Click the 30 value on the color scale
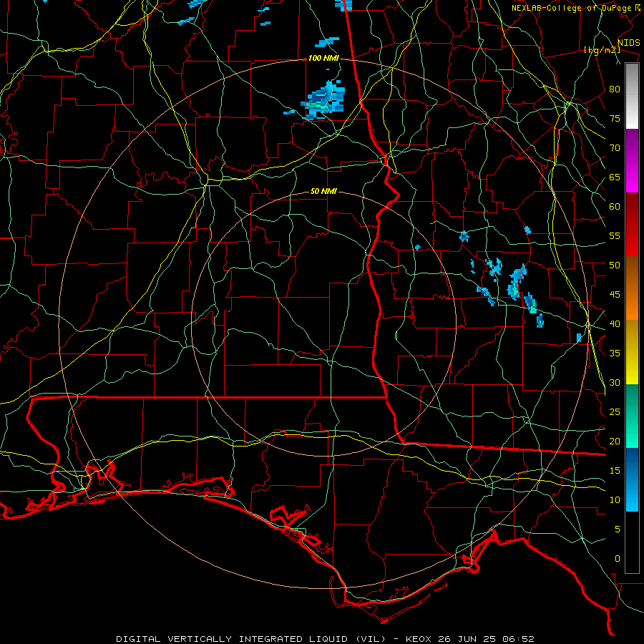Image resolution: width=644 pixels, height=644 pixels. click(615, 382)
